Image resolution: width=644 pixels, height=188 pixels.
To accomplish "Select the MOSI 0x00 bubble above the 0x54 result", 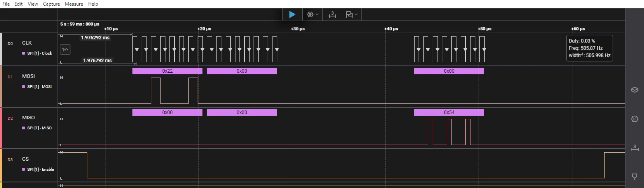I will [449, 71].
